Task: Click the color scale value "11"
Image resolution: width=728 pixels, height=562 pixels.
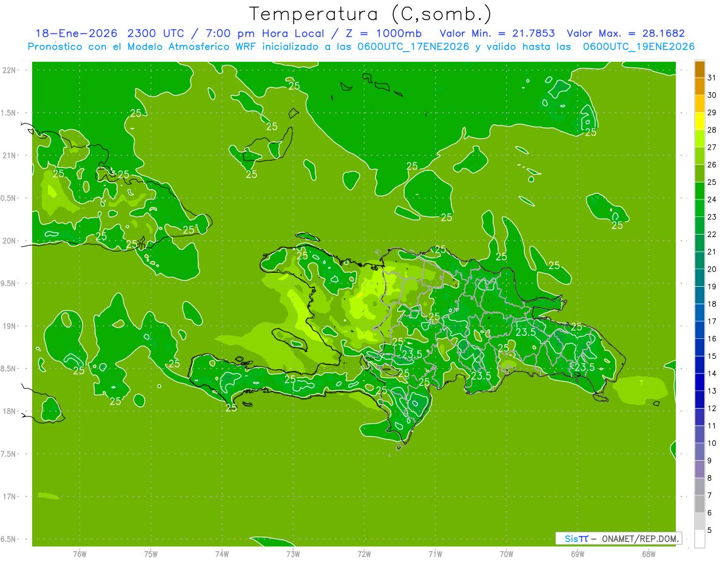Action: tap(712, 426)
